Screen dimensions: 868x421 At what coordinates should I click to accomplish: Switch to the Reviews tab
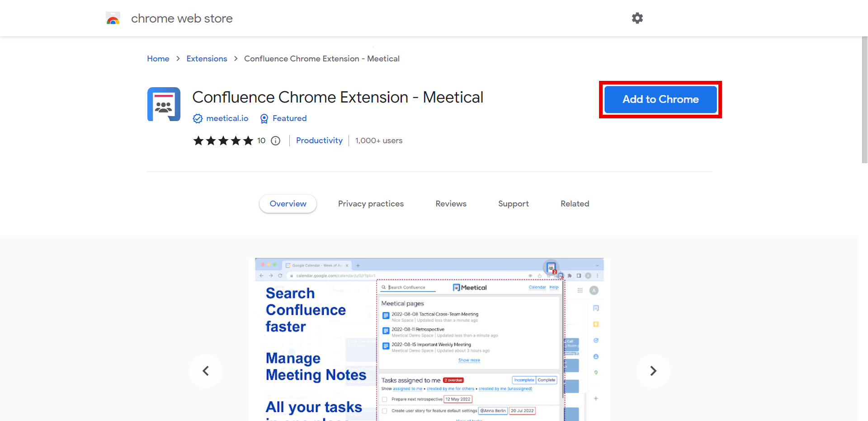point(451,204)
